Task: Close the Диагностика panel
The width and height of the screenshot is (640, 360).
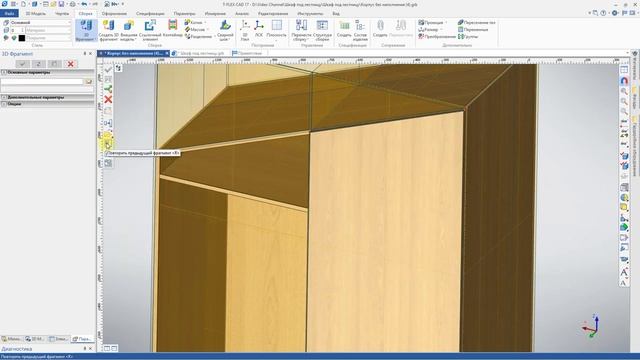Action: click(x=91, y=349)
